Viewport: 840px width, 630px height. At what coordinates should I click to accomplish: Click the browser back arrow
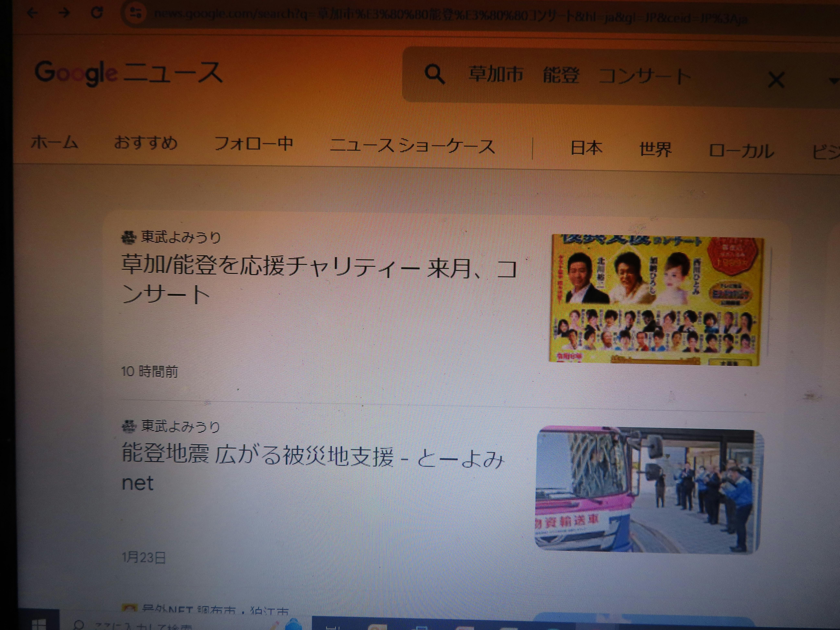tap(32, 13)
